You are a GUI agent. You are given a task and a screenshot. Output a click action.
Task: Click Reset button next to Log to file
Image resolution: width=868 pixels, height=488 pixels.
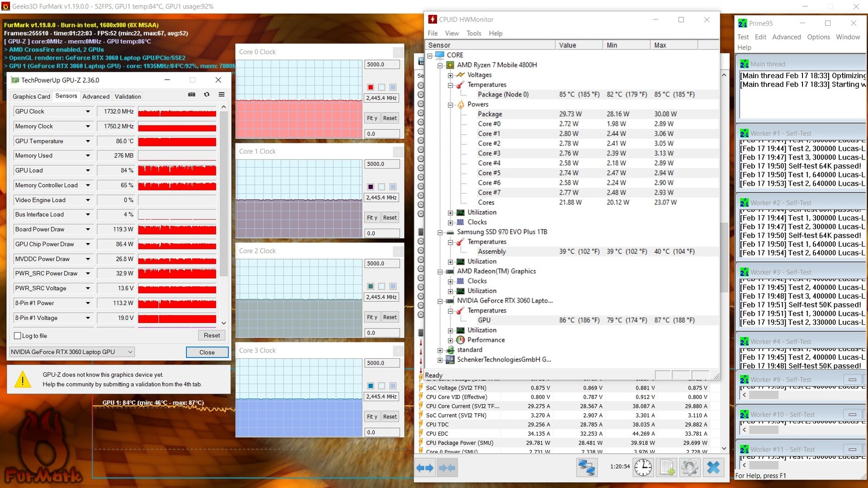click(x=212, y=336)
